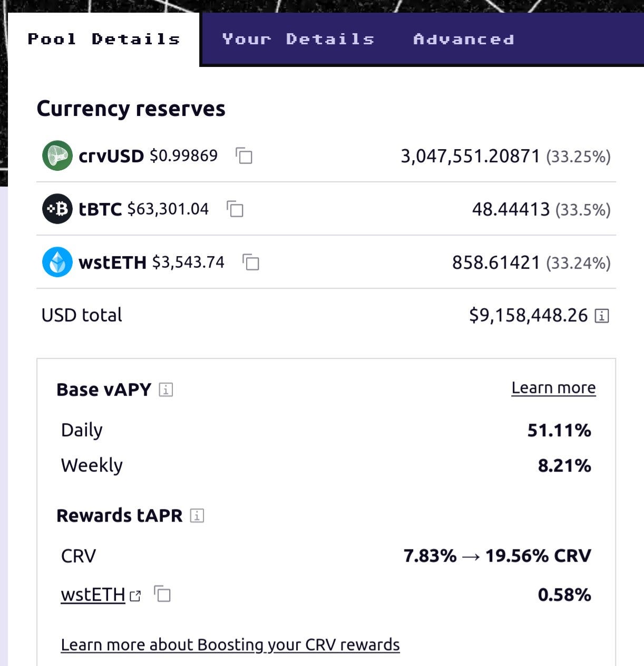Copy the tBTC token address

pos(235,209)
